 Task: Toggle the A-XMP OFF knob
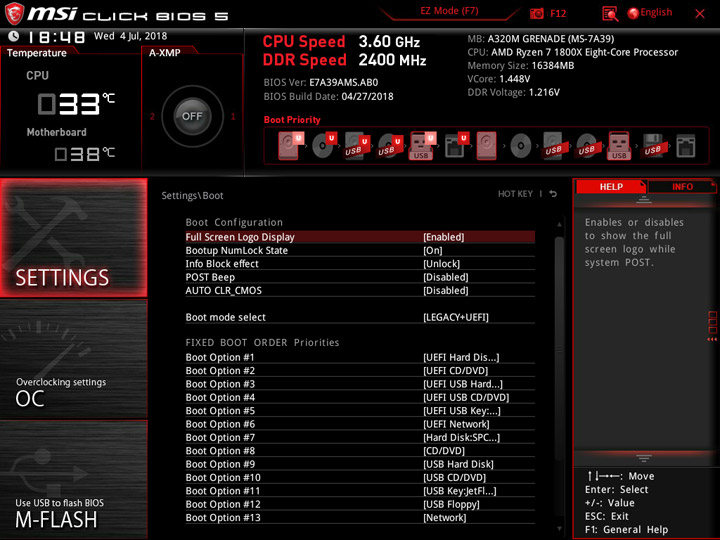pyautogui.click(x=192, y=116)
